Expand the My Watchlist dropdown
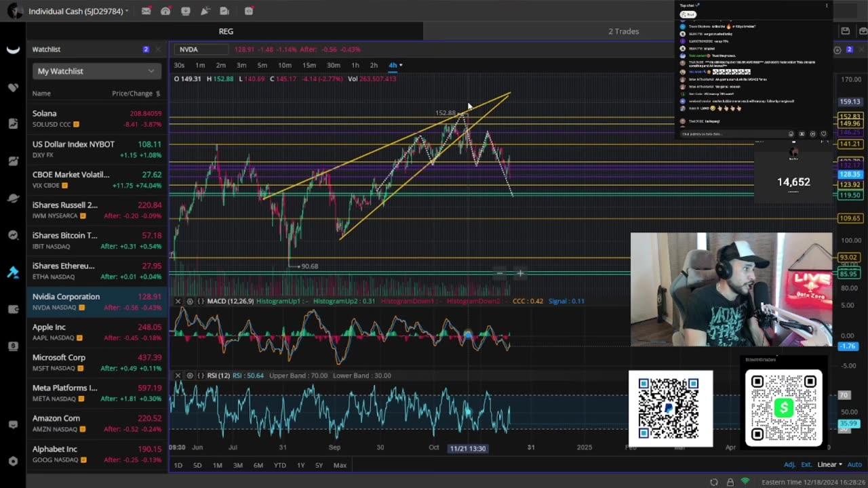 (96, 71)
